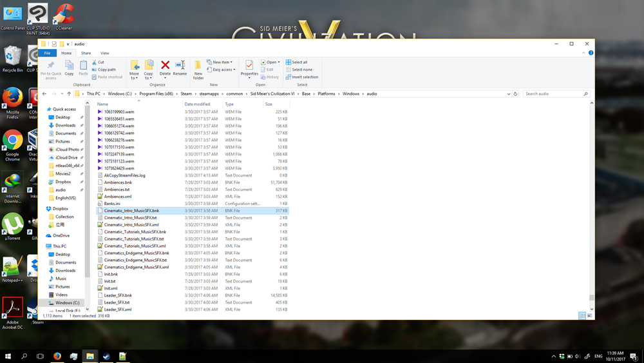Viewport: 644px width, 363px height.
Task: Open the File menu tab
Action: [47, 53]
